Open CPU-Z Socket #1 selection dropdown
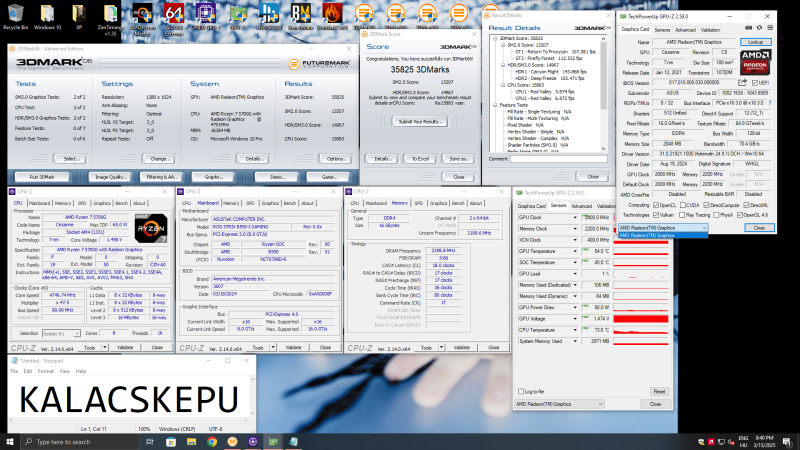800x450 pixels. 61,333
